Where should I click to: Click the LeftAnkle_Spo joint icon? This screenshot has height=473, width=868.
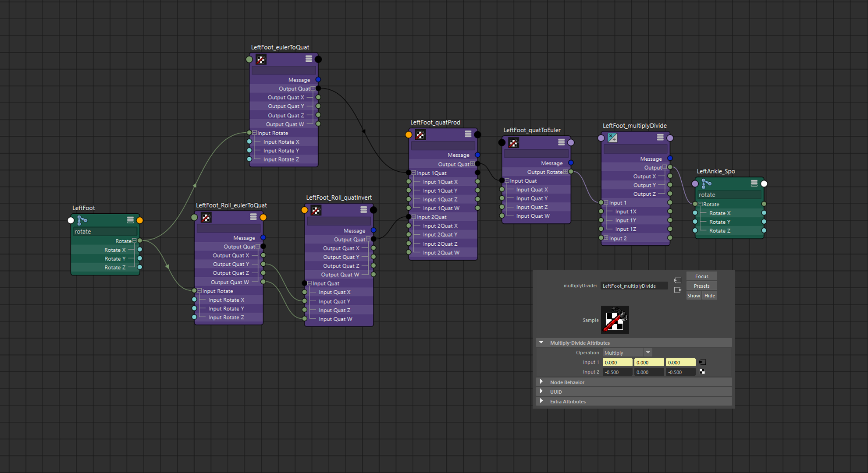click(706, 184)
